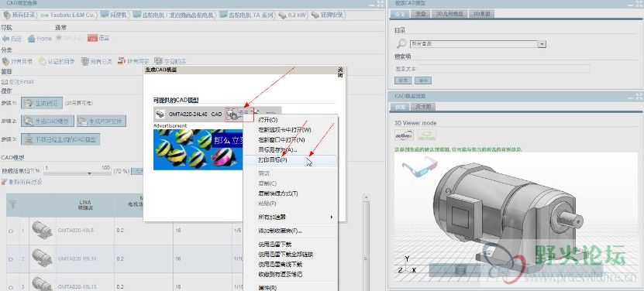The width and height of the screenshot is (644, 291).
Task: Expand the catalog dropdown arrow in search panel
Action: [x=542, y=44]
